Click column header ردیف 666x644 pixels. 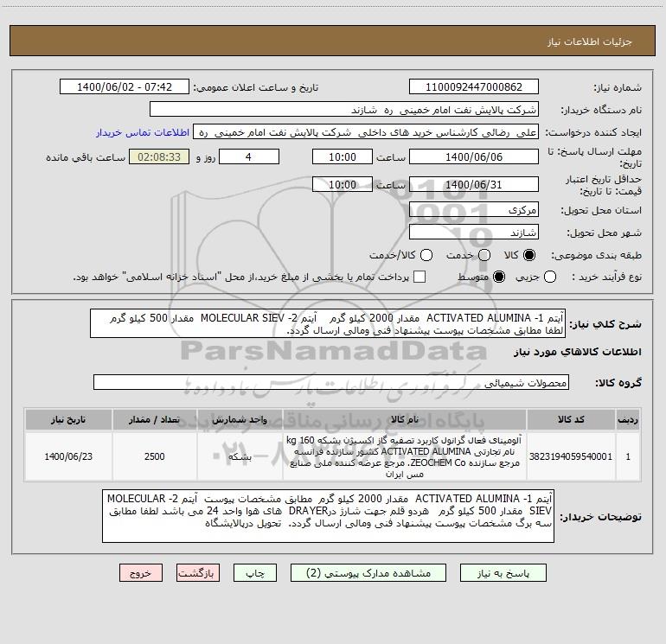[628, 419]
